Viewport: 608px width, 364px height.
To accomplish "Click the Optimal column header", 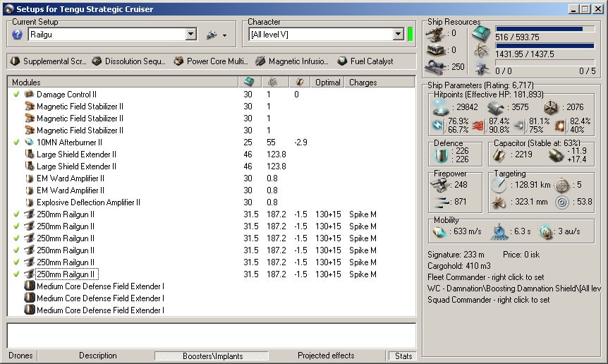I will click(328, 82).
